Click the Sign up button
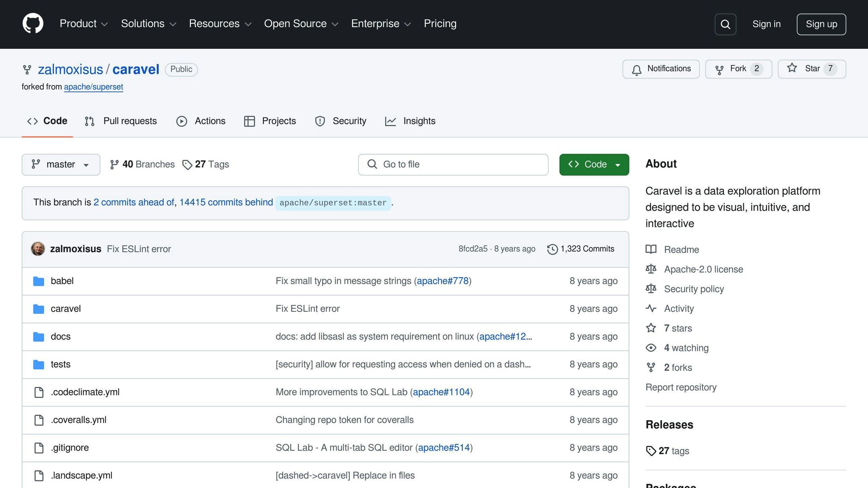 tap(821, 24)
